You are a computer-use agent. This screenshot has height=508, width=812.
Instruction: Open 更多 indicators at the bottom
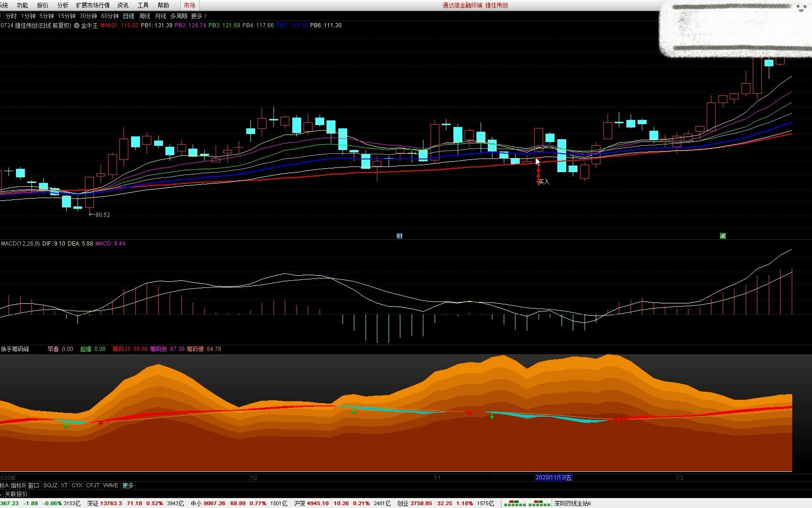[128, 485]
